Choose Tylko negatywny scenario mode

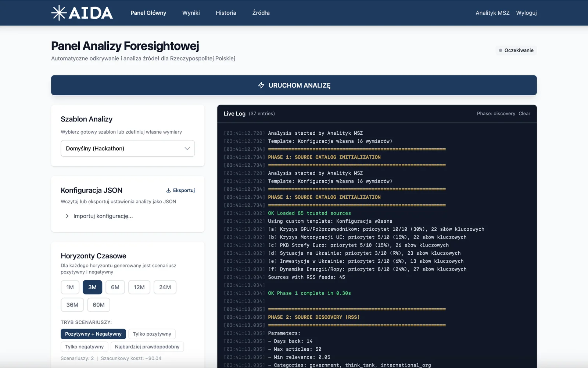(85, 347)
